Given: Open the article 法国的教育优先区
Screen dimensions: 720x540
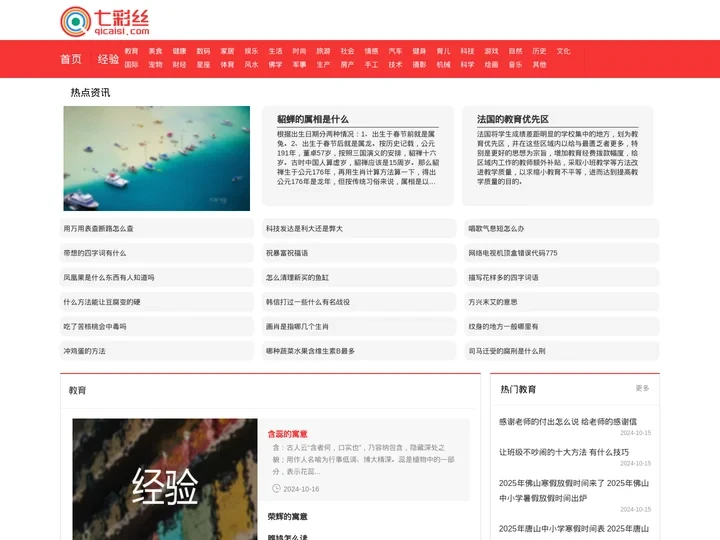Looking at the screenshot, I should 512,119.
